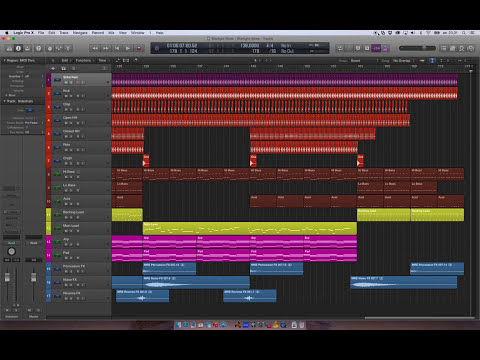
Task: Toggle Flex display icon in the tracks menu bar
Action: (x=126, y=60)
